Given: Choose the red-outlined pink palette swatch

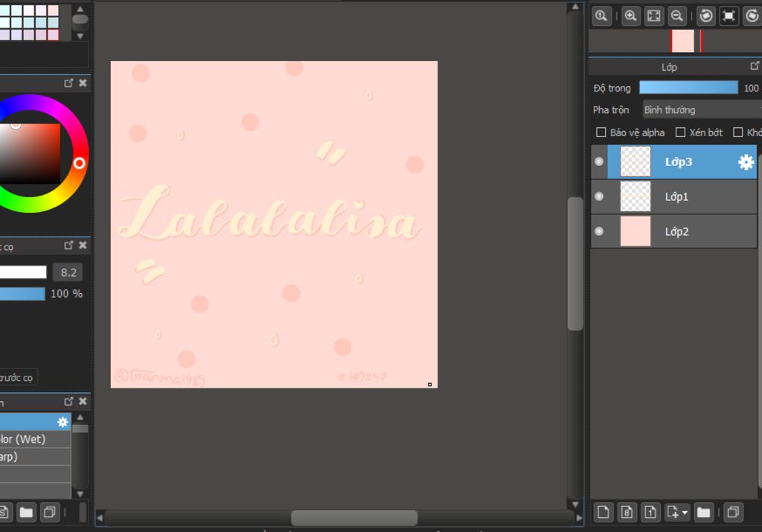Looking at the screenshot, I should (54, 34).
